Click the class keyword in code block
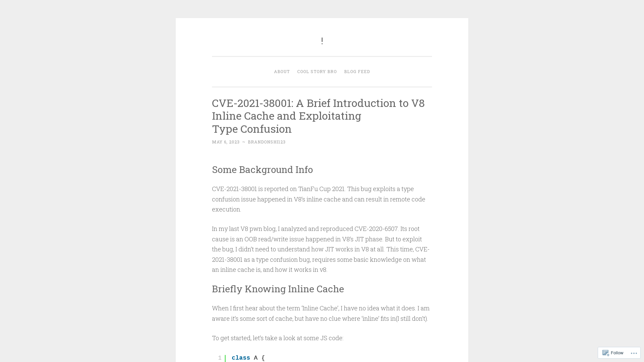The width and height of the screenshot is (644, 362). pos(240,358)
